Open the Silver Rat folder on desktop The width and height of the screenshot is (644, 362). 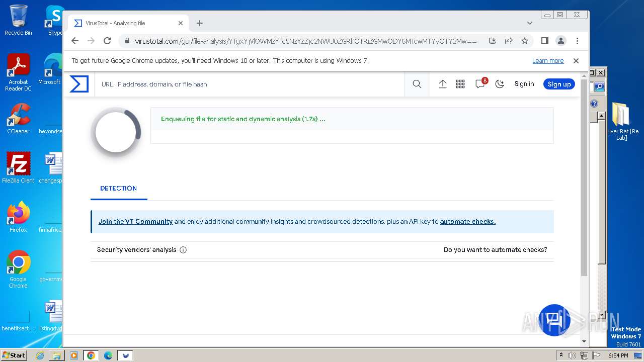(621, 121)
